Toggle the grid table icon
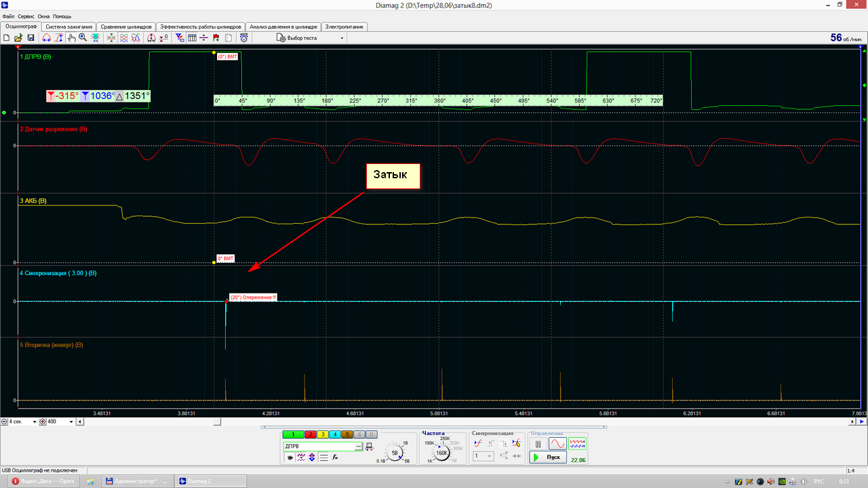 coord(192,38)
